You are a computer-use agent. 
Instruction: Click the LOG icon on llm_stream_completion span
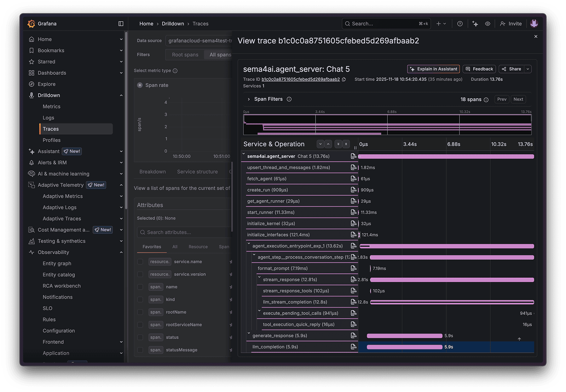pos(354,302)
